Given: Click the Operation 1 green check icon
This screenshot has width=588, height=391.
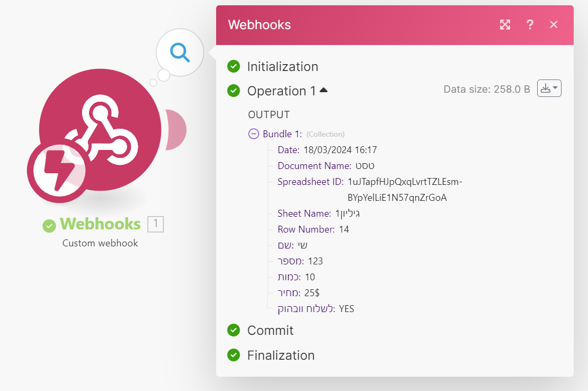Looking at the screenshot, I should pyautogui.click(x=234, y=91).
